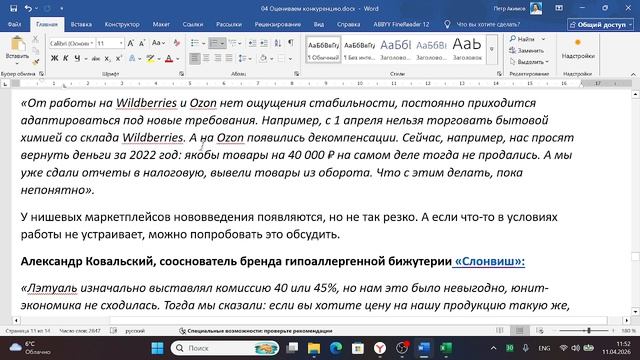Viewport: 640px width, 360px height.
Task: Toggle underline Ч formatting
Action: point(77,59)
